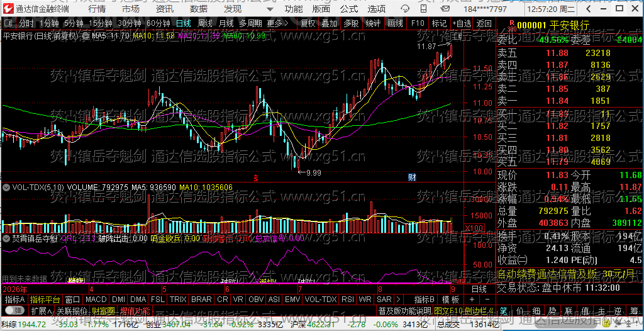The height and width of the screenshot is (331, 644).
Task: Click the blue 财 finance marker
Action: pyautogui.click(x=412, y=177)
